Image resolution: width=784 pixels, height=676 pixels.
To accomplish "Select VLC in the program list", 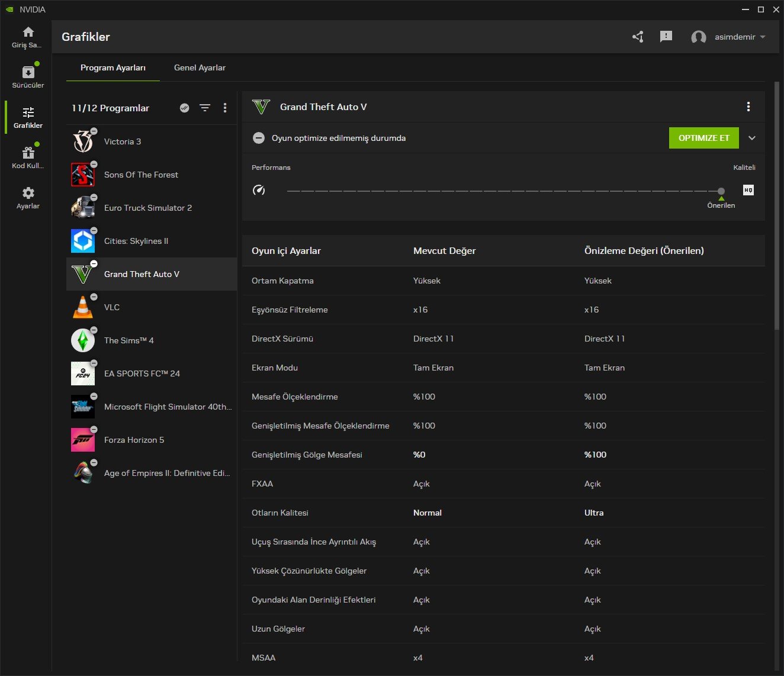I will click(152, 307).
